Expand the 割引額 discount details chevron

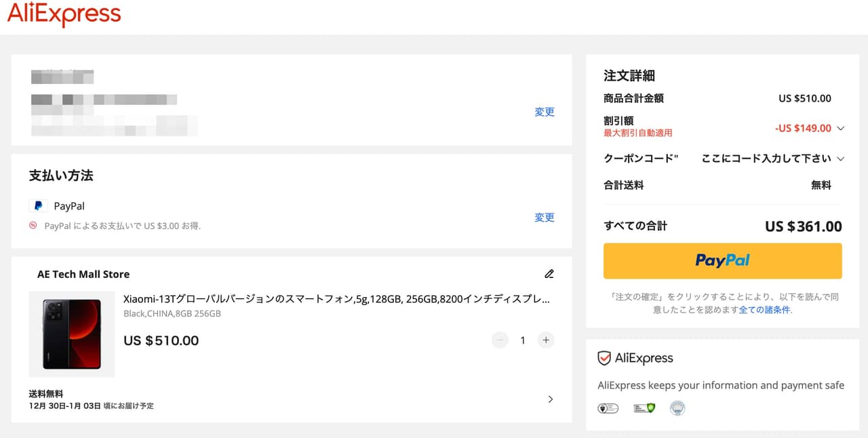pos(841,128)
